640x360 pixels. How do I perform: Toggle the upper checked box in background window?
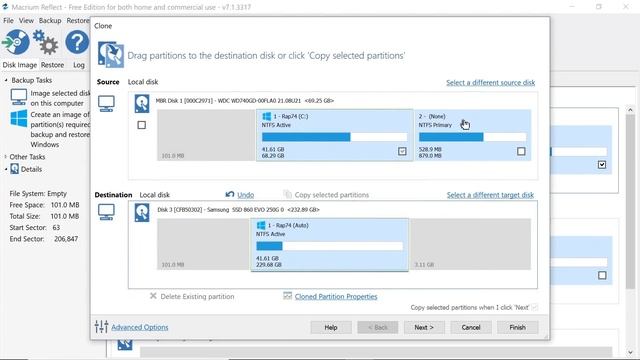coord(602,165)
